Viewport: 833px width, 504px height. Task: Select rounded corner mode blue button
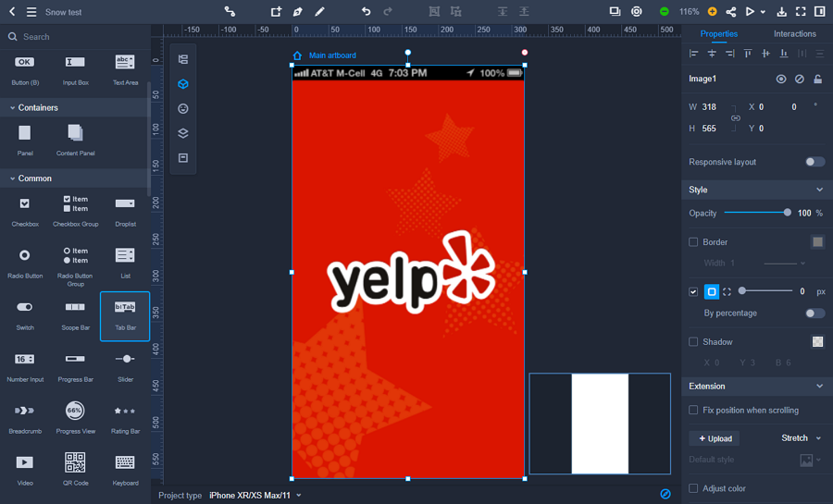[x=712, y=292]
